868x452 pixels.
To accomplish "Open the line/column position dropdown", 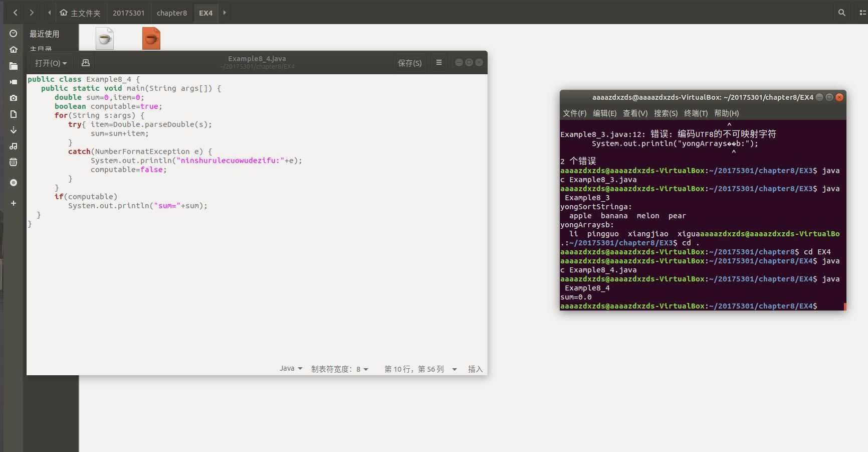I will [x=420, y=369].
